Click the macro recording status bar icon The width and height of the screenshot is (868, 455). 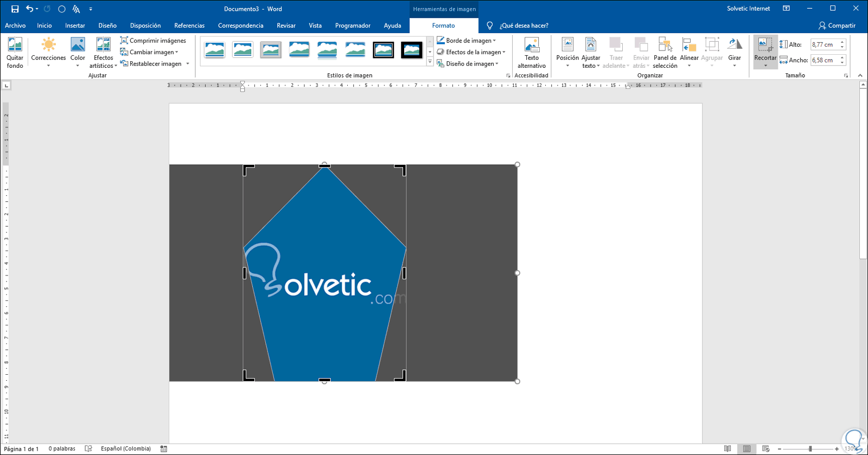164,448
